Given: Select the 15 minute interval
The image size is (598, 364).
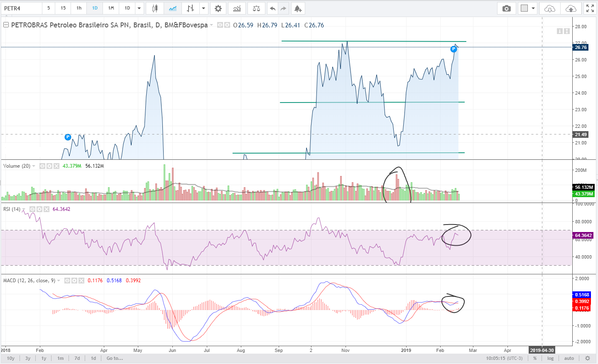Looking at the screenshot, I should click(x=63, y=8).
